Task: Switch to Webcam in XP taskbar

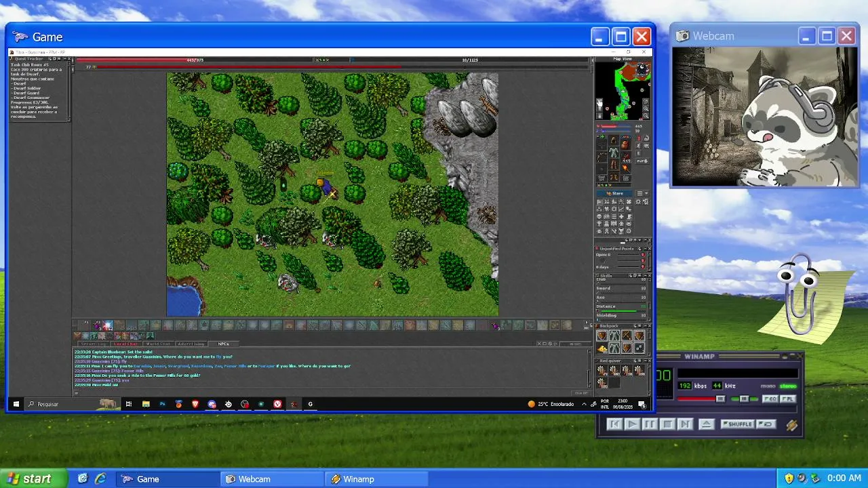Action: (273, 479)
